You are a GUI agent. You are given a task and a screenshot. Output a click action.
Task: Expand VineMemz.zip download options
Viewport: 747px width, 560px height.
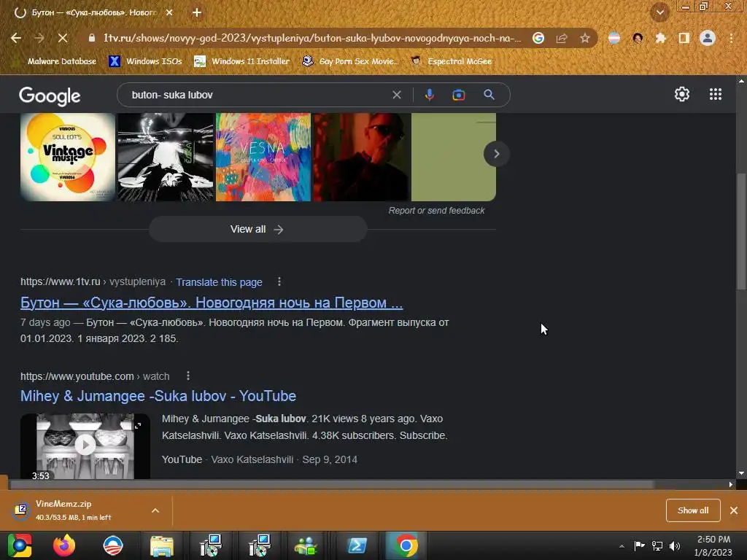click(x=155, y=510)
